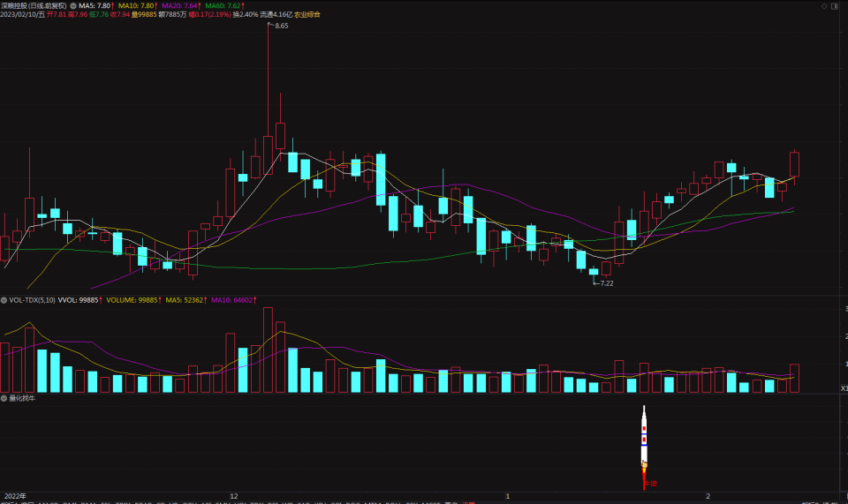The width and height of the screenshot is (848, 504).
Task: Select the MA10: 7.80 legend value
Action: tap(138, 6)
